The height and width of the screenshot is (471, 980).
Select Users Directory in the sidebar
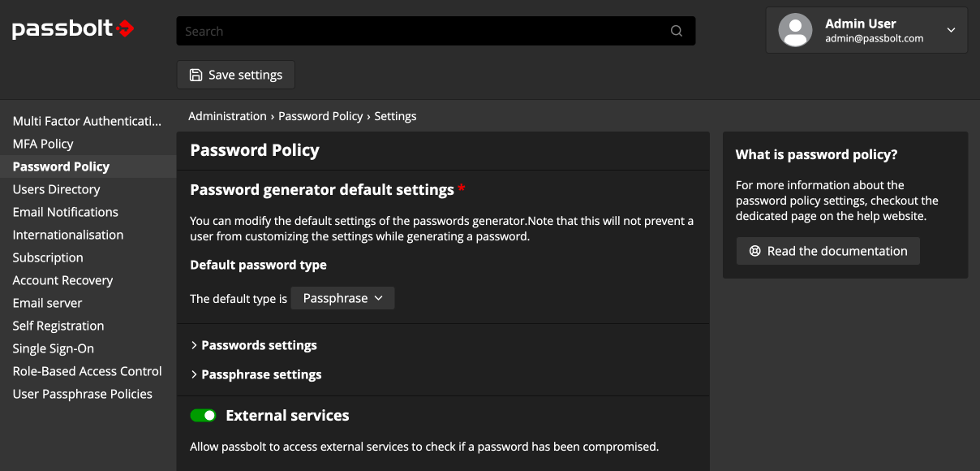[55, 189]
